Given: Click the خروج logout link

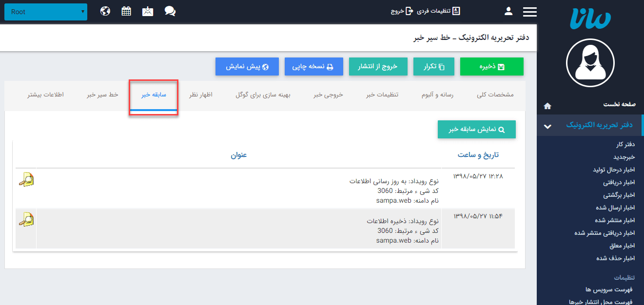Looking at the screenshot, I should [402, 11].
